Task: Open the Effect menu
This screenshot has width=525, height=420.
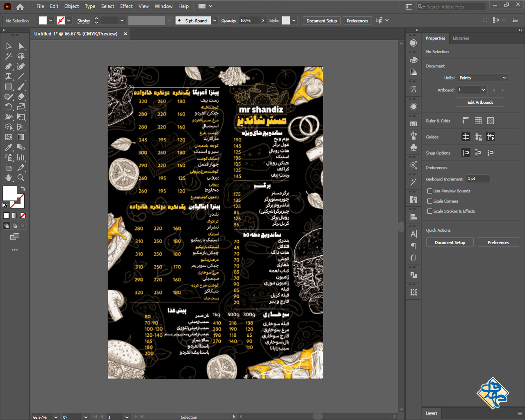Action: [x=126, y=6]
